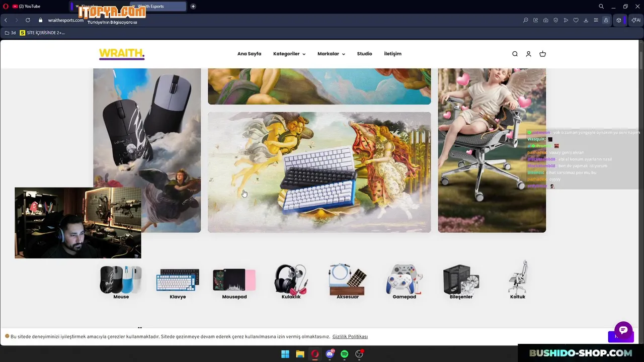Screen dimensions: 644x362
Task: Open a new browser tab
Action: pyautogui.click(x=193, y=7)
